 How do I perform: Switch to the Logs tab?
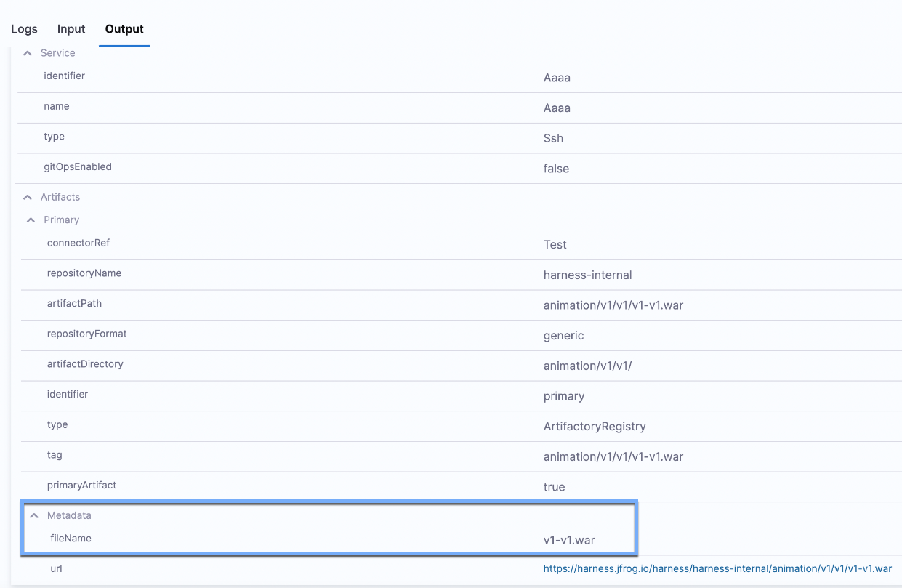coord(24,29)
